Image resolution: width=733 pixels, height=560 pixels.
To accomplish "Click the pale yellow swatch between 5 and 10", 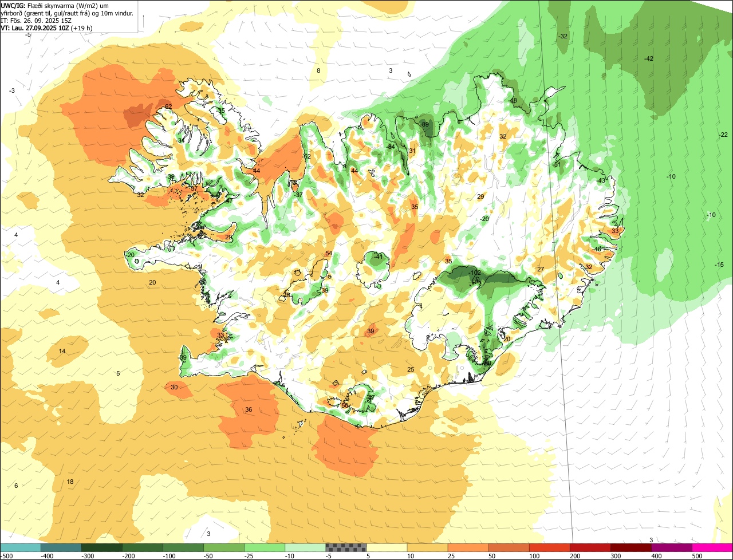I will point(387,547).
